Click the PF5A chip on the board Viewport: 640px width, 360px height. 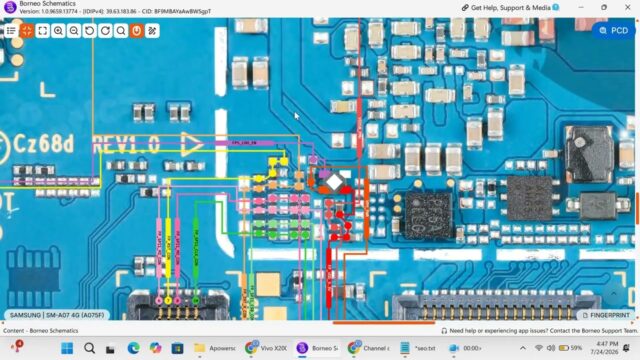(x=429, y=215)
